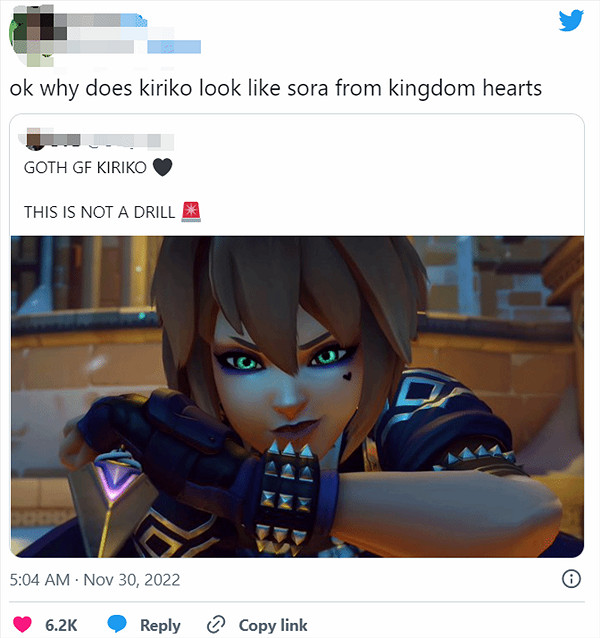Click the quoted tweet author's small avatar
This screenshot has height=638, width=600.
tap(33, 139)
